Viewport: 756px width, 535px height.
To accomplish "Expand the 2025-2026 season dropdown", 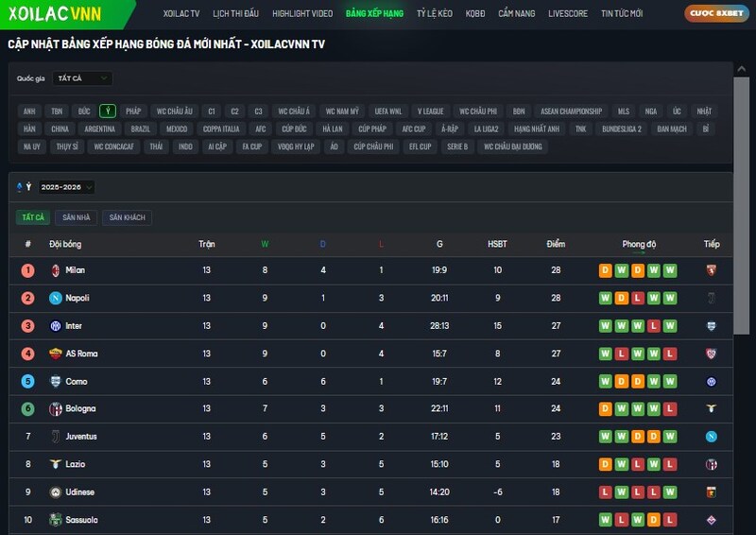I will pos(65,187).
